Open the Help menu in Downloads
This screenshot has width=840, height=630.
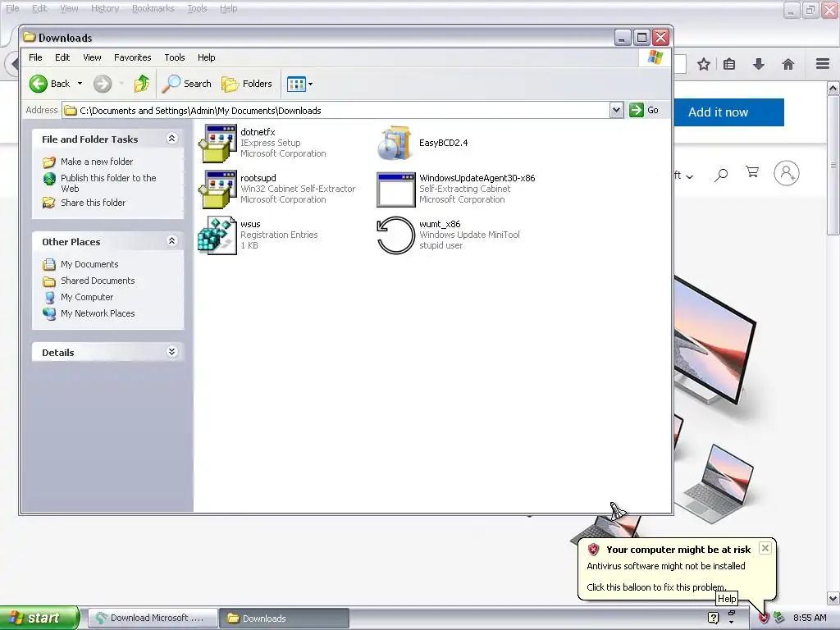click(206, 57)
